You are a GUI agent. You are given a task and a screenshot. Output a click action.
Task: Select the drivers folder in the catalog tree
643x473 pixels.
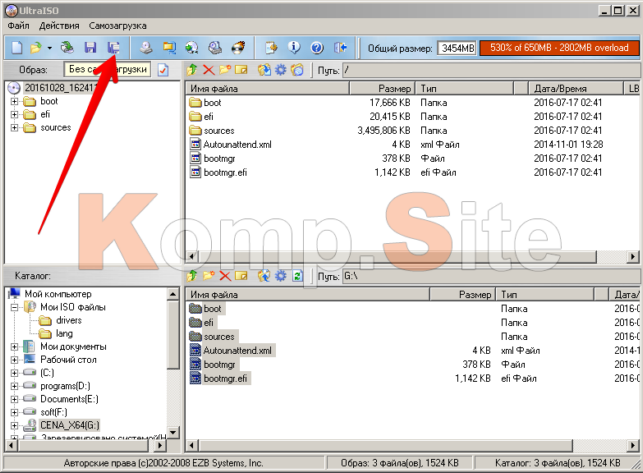point(69,320)
